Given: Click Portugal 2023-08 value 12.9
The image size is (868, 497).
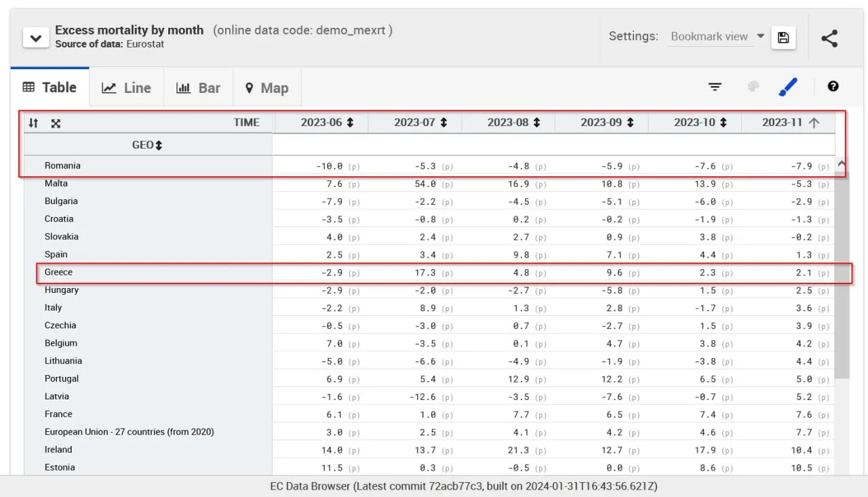Looking at the screenshot, I should tap(518, 379).
